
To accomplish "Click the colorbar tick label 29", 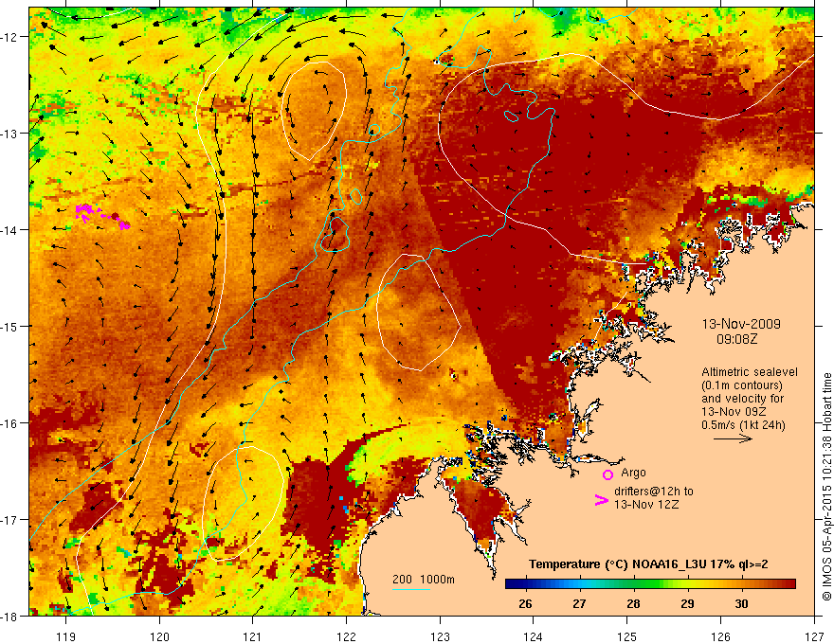I will pyautogui.click(x=687, y=603).
